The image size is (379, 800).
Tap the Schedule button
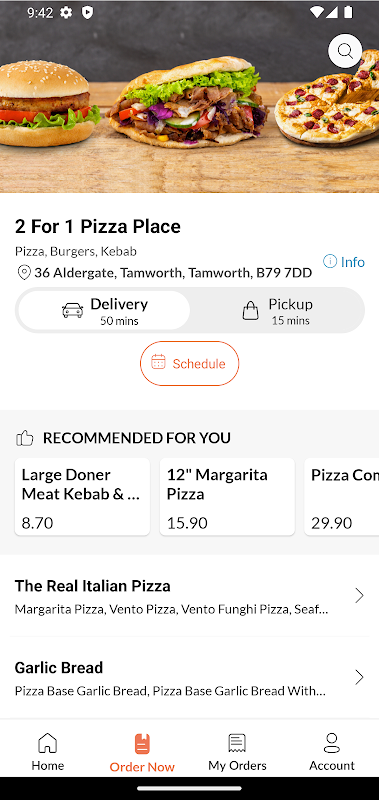(189, 363)
